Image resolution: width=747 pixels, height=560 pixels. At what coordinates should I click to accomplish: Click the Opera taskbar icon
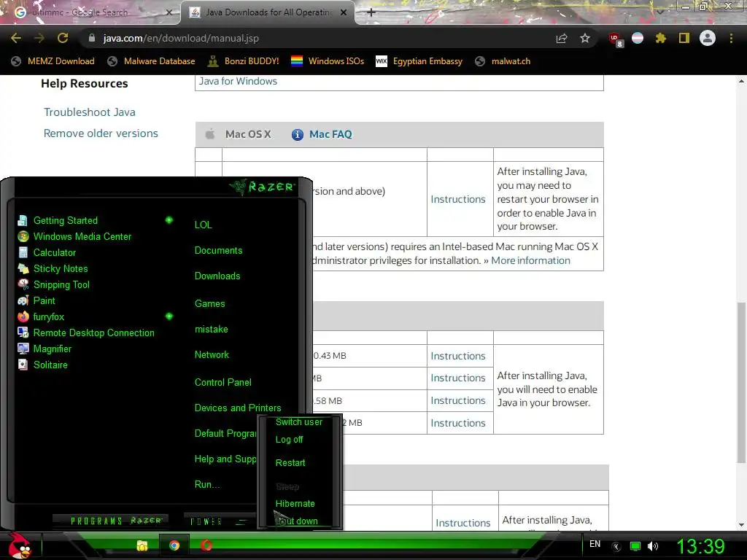point(206,545)
